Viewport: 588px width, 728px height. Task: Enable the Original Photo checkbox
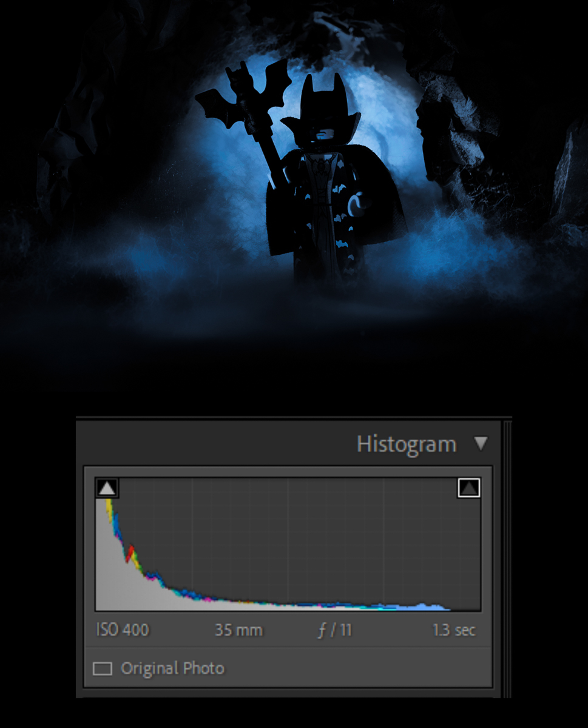[x=103, y=669]
